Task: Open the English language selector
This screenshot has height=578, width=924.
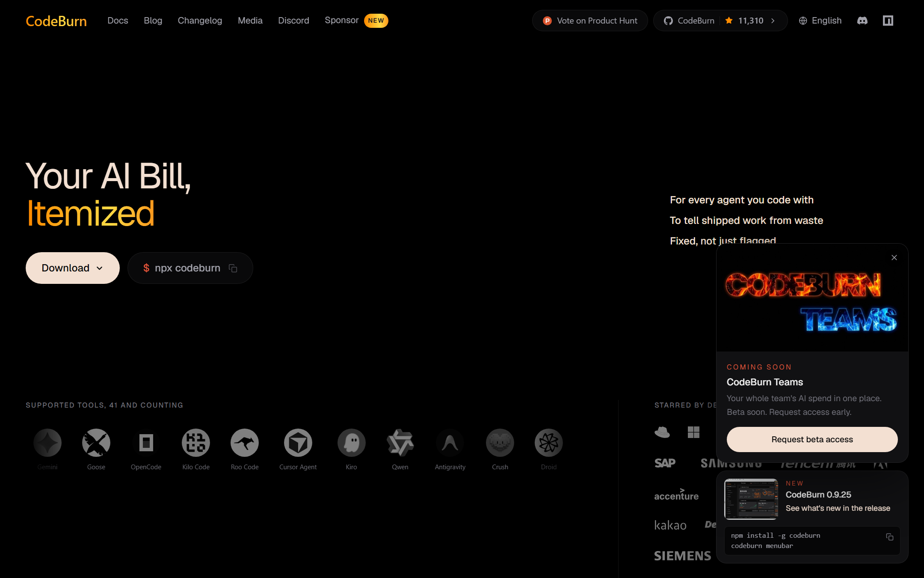Action: (x=820, y=21)
